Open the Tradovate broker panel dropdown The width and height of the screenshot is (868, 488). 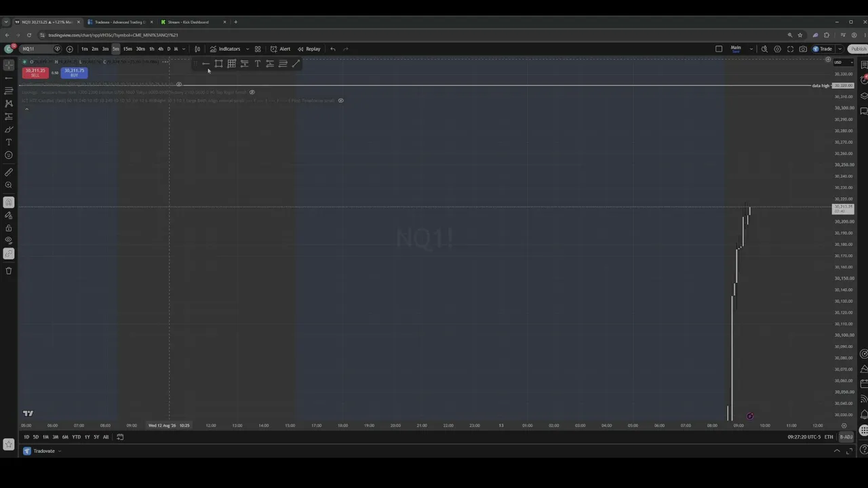pyautogui.click(x=43, y=451)
